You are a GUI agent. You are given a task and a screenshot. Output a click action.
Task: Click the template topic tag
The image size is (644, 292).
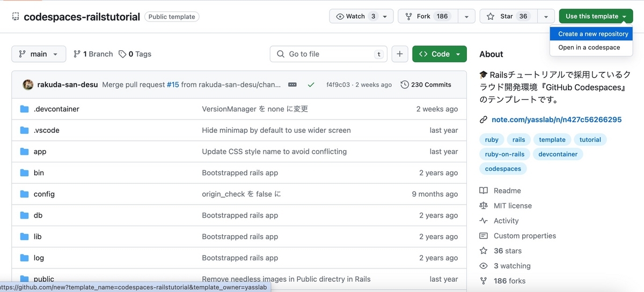coord(552,139)
